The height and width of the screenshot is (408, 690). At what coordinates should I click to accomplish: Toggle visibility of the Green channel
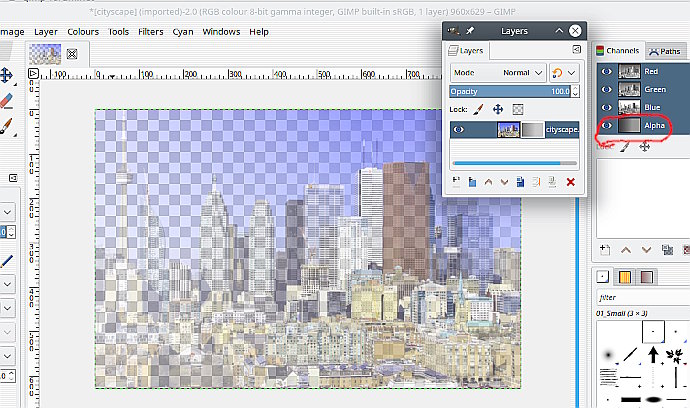[606, 89]
